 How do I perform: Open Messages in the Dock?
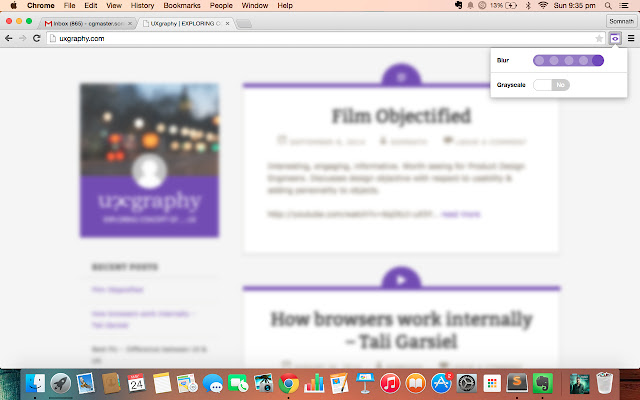point(213,383)
